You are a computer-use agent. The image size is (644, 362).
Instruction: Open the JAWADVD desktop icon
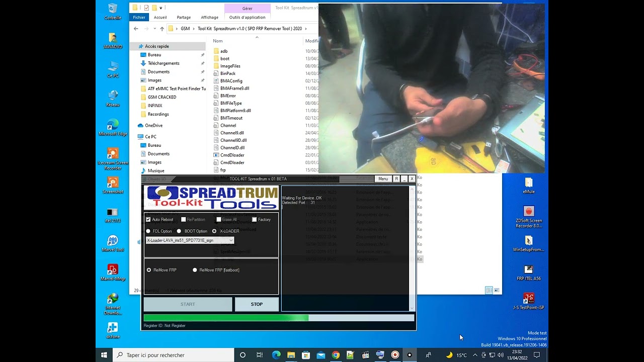[113, 40]
